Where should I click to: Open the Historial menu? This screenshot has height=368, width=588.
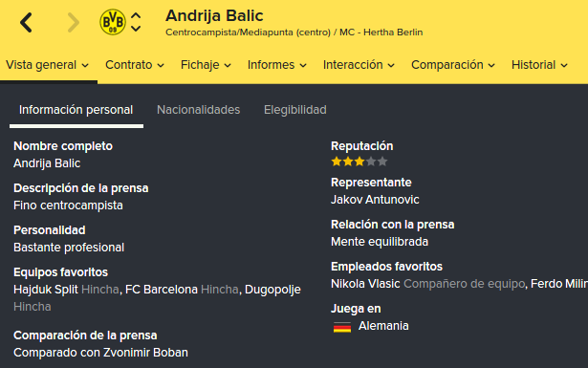point(539,65)
